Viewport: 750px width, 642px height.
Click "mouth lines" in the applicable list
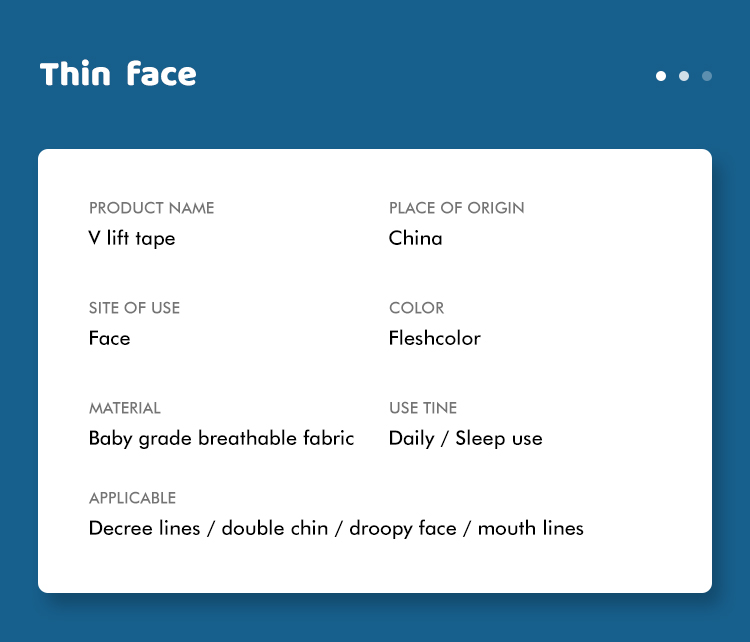(530, 528)
